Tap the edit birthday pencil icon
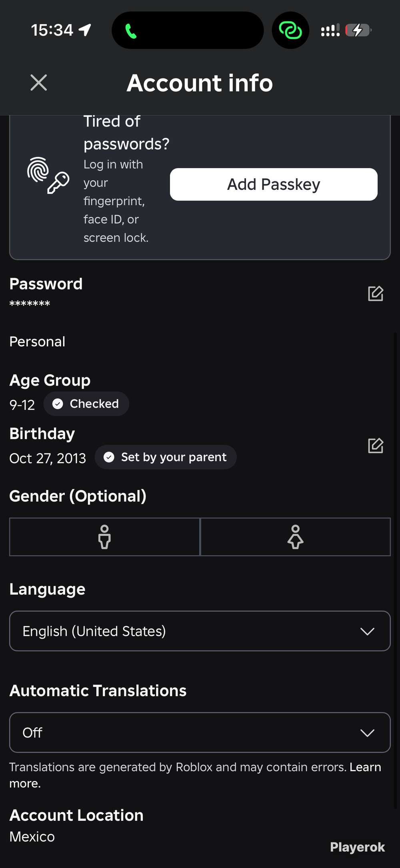The width and height of the screenshot is (400, 868). point(376,446)
